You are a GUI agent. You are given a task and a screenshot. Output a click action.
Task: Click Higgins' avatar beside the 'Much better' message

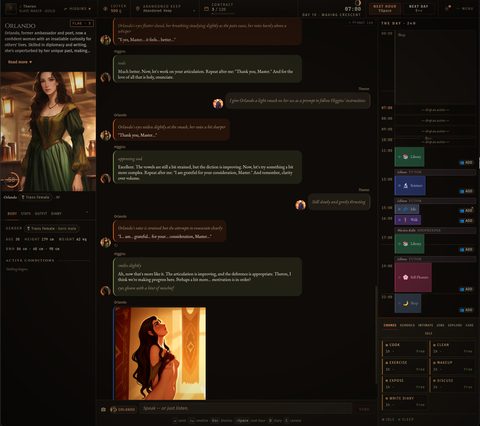106,78
